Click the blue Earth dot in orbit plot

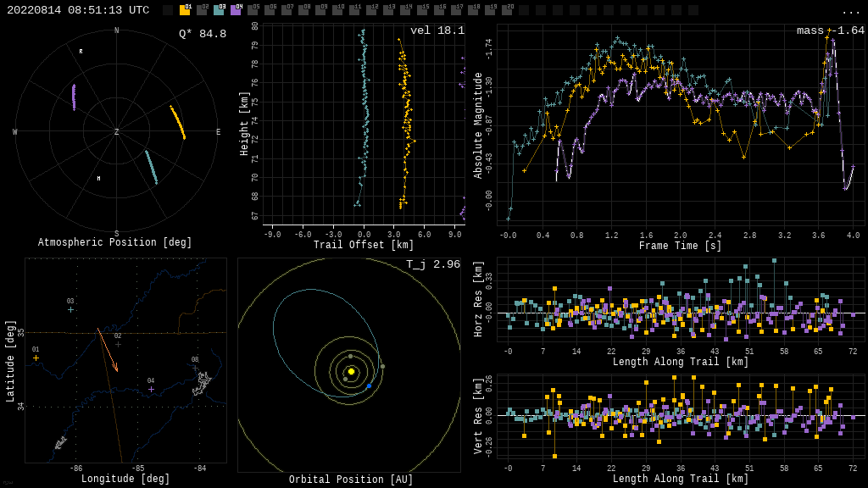tap(369, 386)
